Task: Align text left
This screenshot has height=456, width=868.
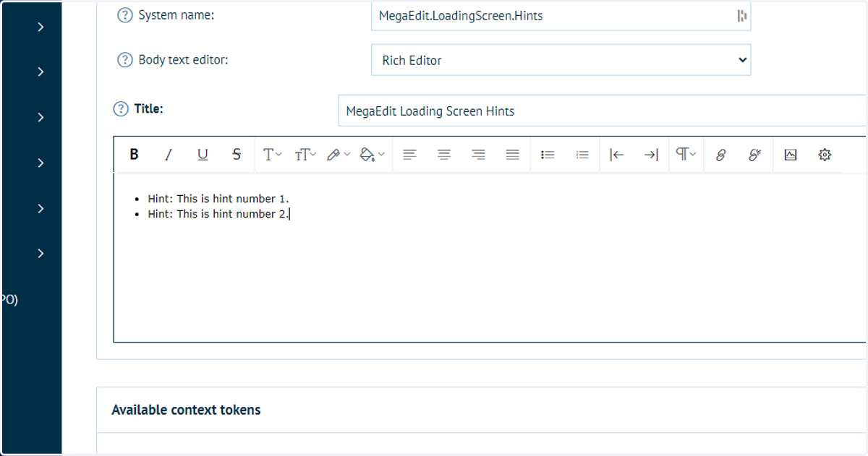Action: point(410,154)
